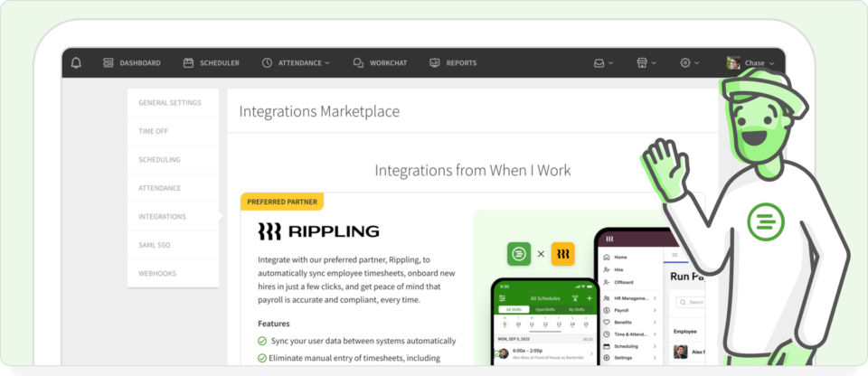Image resolution: width=868 pixels, height=376 pixels.
Task: Click the green When I Work app icon
Action: coord(519,254)
